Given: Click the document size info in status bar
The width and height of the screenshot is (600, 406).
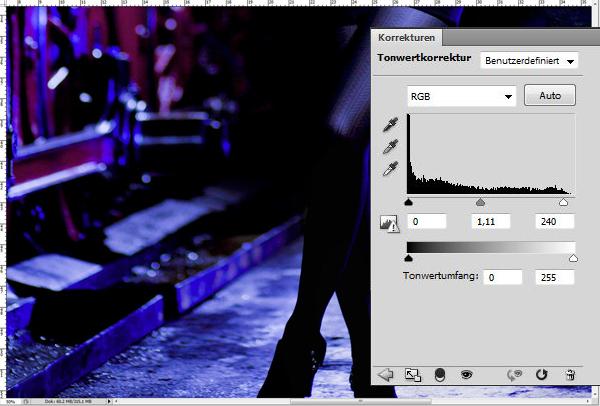Looking at the screenshot, I should point(67,402).
